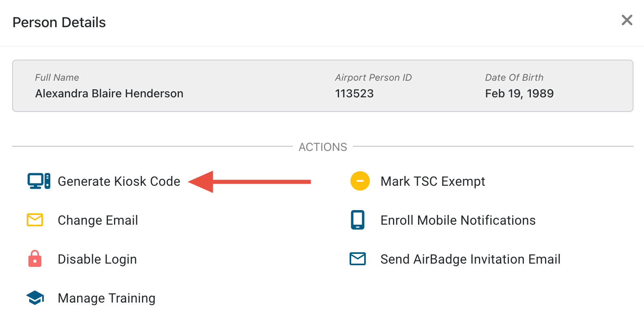Choose Disable Login for this person
This screenshot has height=335, width=644.
[97, 259]
